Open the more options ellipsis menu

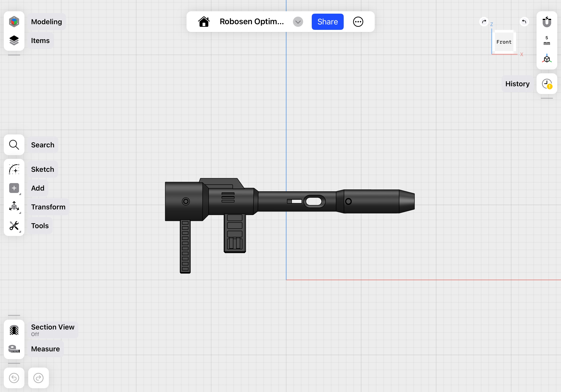click(x=358, y=22)
